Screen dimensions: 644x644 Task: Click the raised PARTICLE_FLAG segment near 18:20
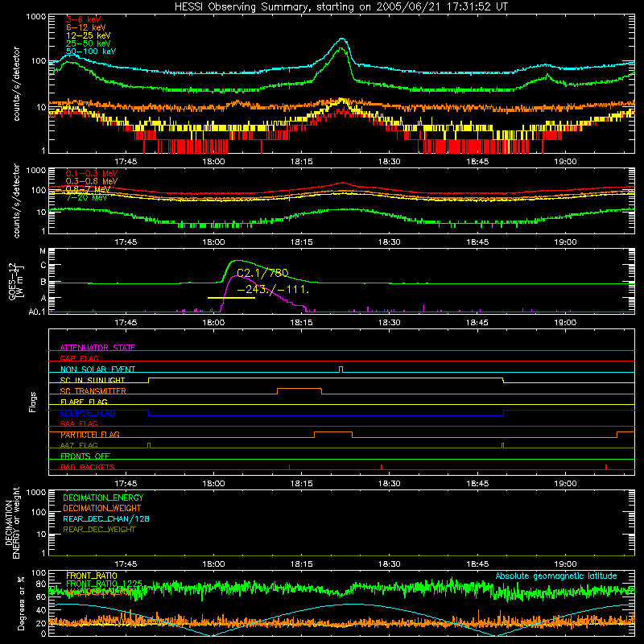pos(333,432)
